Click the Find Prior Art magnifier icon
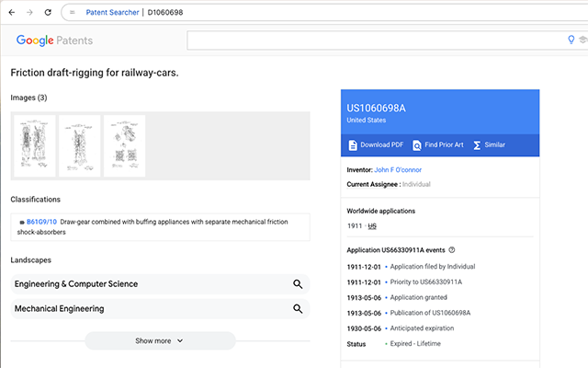 pyautogui.click(x=416, y=145)
